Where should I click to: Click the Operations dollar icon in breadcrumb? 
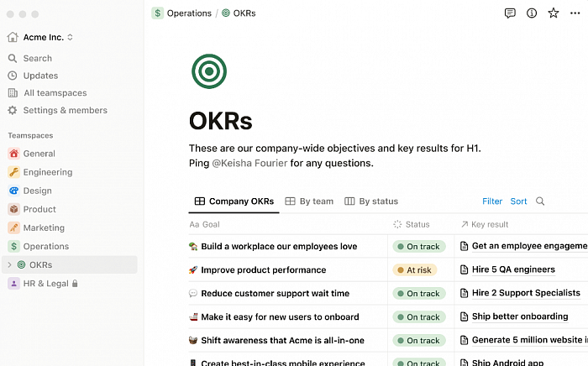pos(158,13)
